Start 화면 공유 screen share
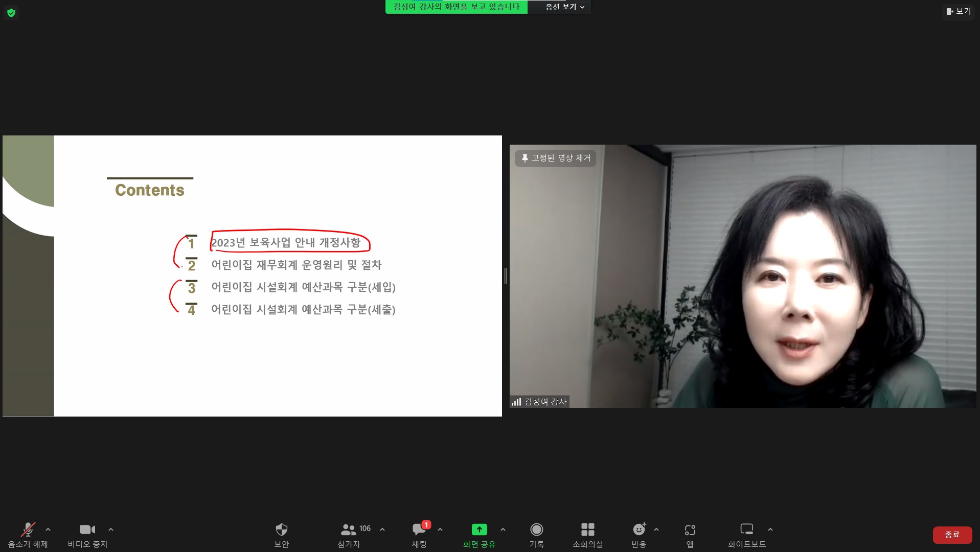This screenshot has height=552, width=980. pos(480,535)
